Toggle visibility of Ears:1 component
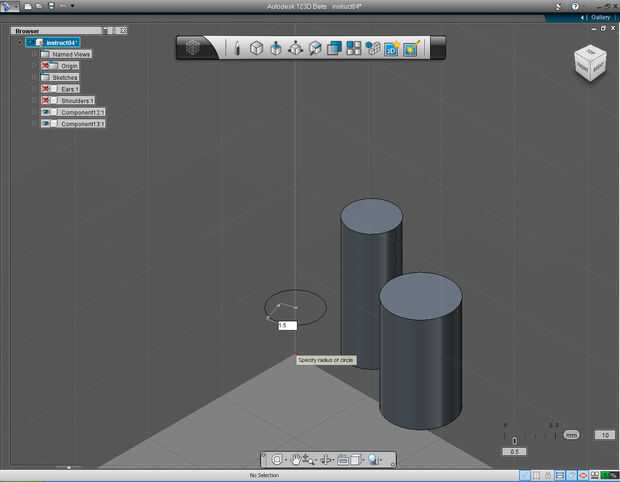Screen dimensions: 620x482 click(45, 89)
